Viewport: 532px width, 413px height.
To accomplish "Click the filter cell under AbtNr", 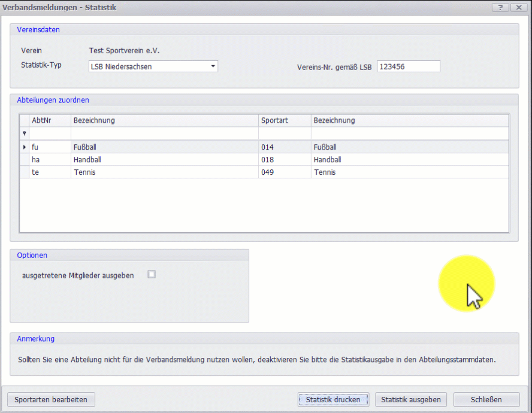I will click(50, 133).
